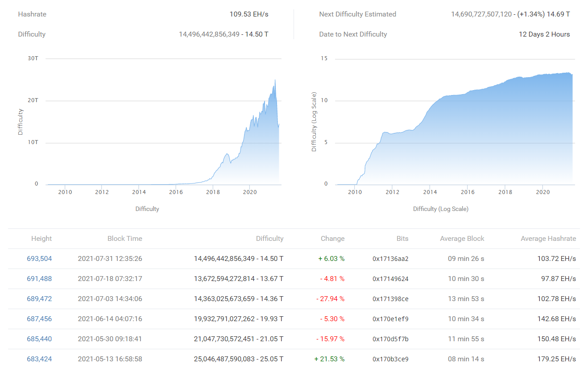This screenshot has width=588, height=368.
Task: Click the Difficulty (Log Scale) legend label
Action: [442, 208]
